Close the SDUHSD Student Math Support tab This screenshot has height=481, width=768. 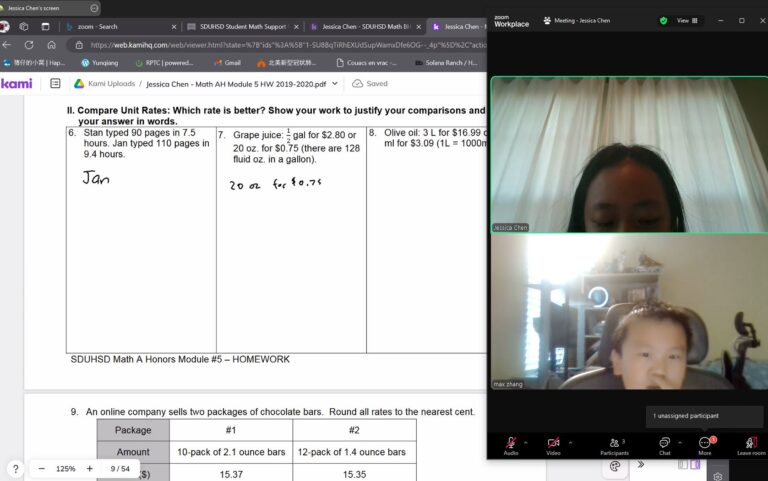(296, 27)
